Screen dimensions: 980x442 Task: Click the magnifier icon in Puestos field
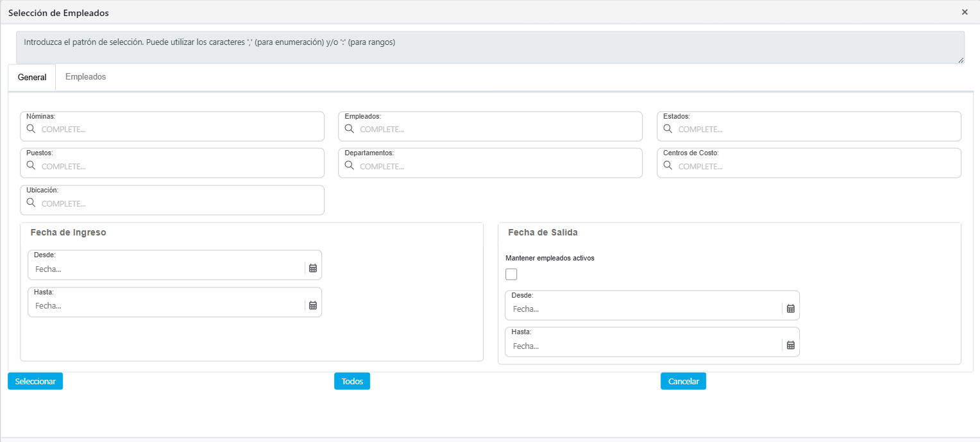[31, 166]
